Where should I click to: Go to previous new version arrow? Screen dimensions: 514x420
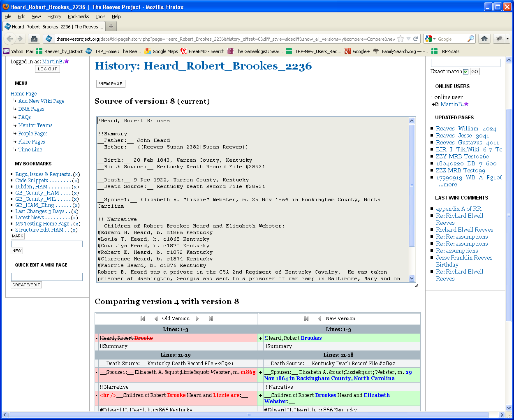tap(320, 319)
